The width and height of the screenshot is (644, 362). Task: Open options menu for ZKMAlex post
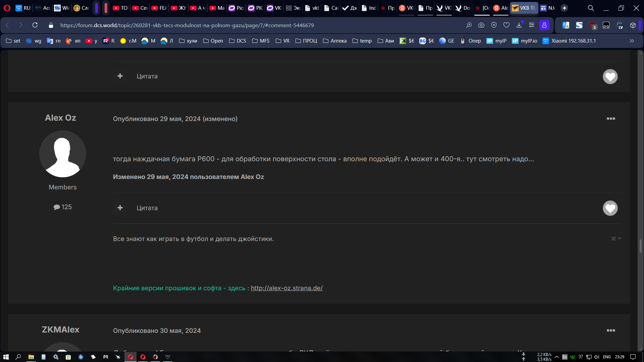[x=611, y=330]
